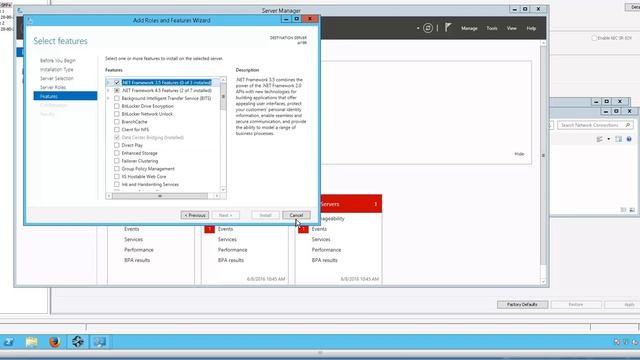Expand the .NET Framework 3.5 Features node

point(109,82)
